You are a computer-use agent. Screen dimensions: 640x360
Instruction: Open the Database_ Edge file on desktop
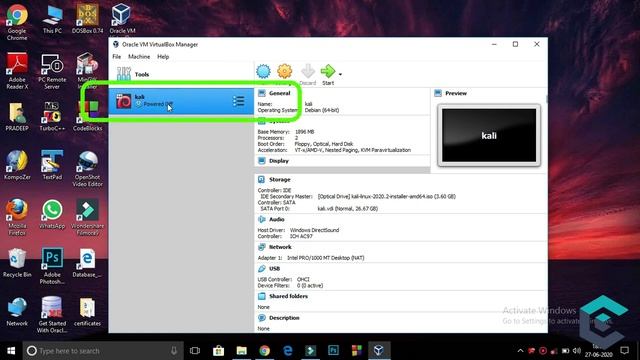point(87,263)
